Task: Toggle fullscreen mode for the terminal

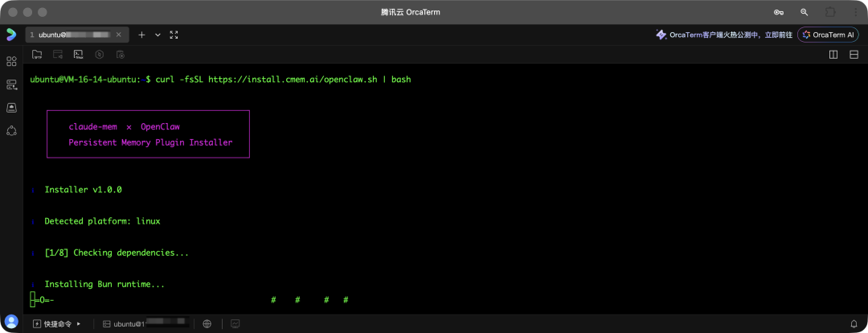Action: [174, 35]
